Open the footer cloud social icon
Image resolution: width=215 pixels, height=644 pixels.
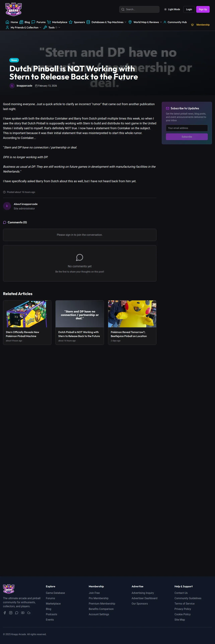29,613
